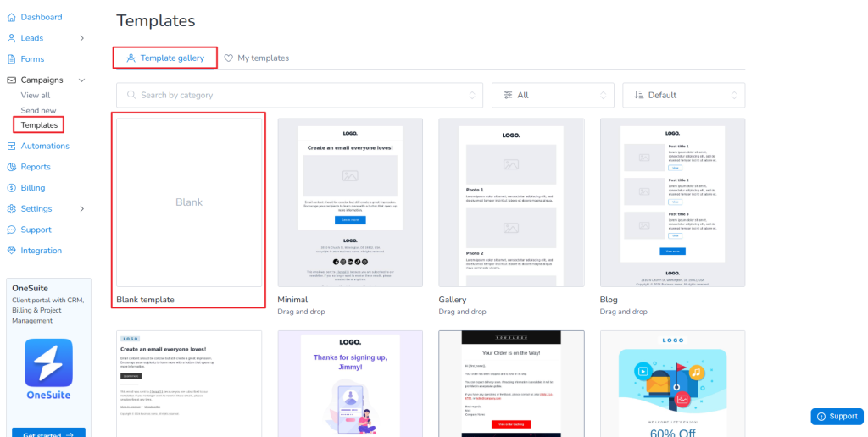Select the Blank template thumbnail

click(189, 202)
